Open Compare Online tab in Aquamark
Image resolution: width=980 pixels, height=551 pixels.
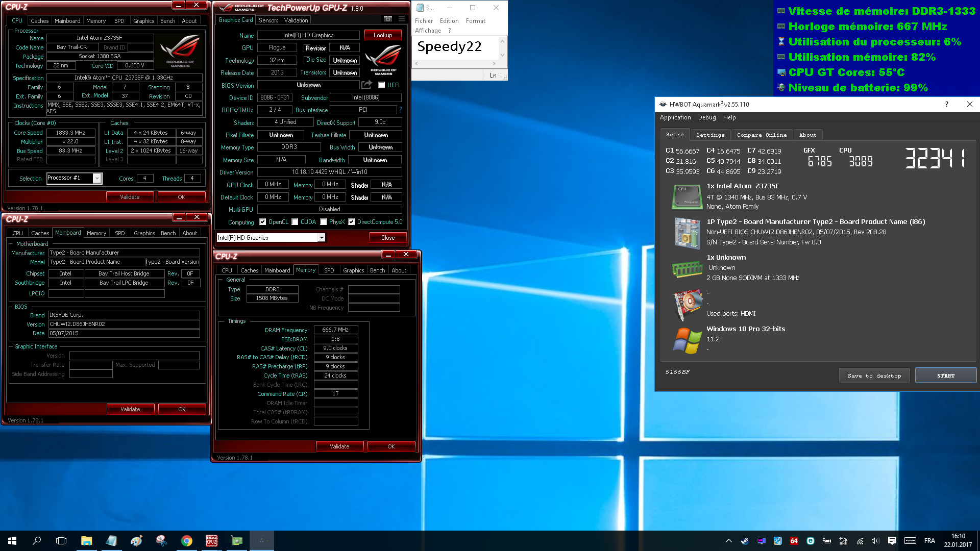click(762, 135)
